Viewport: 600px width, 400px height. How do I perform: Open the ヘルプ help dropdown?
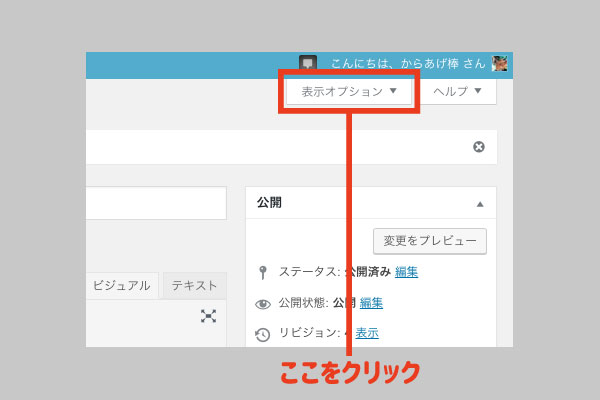[x=458, y=91]
